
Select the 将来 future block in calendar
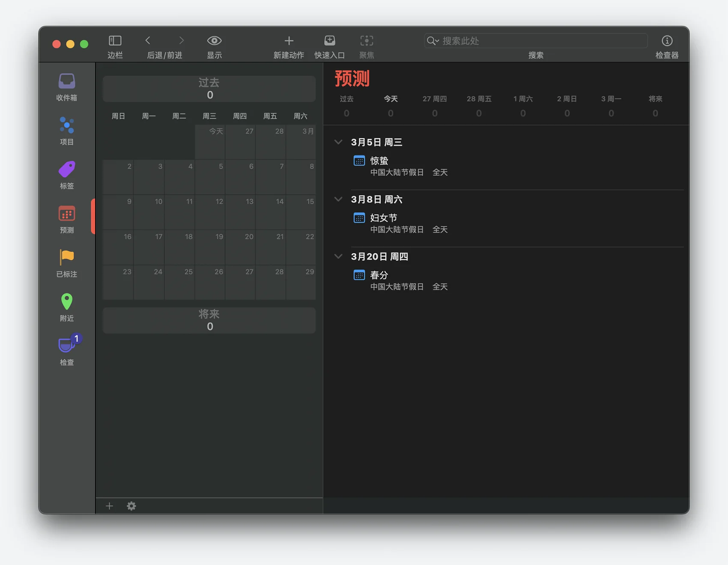pos(209,320)
